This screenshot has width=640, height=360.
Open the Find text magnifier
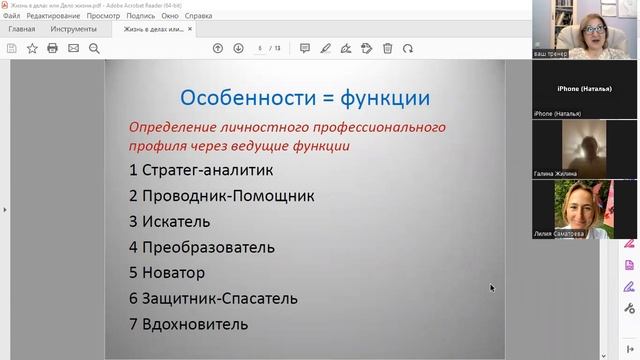(94, 49)
